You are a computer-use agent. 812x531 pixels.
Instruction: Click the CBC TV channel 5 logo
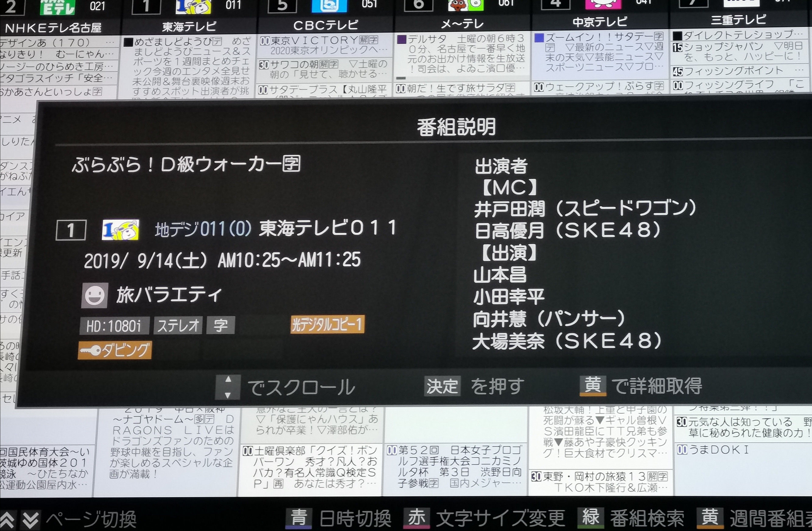click(329, 5)
